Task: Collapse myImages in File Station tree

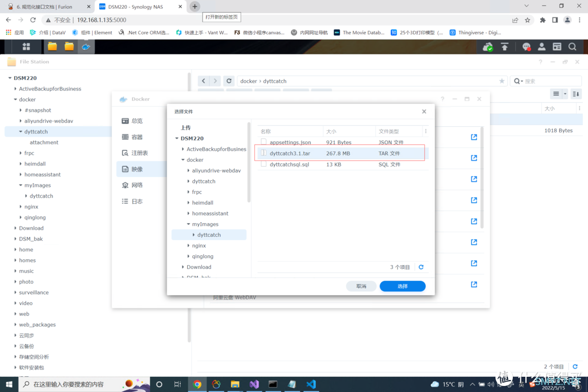Action: 21,185
